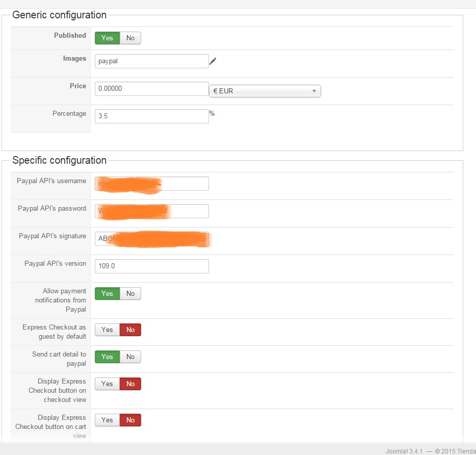Click the Percentage field showing 3.5
Image resolution: width=476 pixels, height=455 pixels.
pos(152,116)
